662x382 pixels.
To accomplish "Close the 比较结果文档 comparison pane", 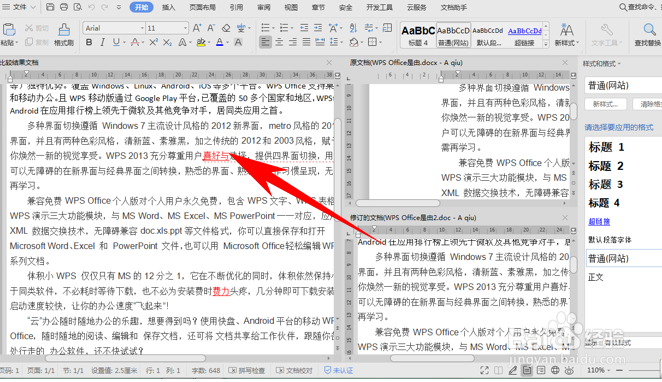I will coord(329,62).
